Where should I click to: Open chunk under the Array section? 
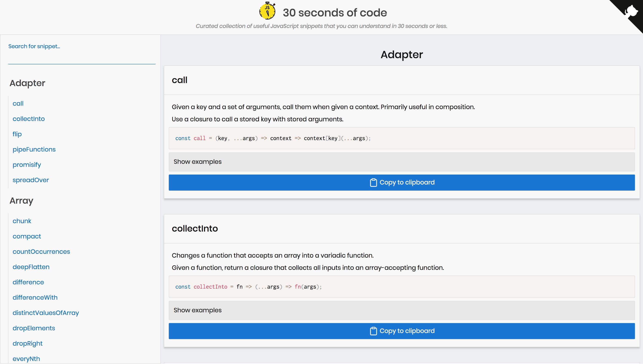[x=22, y=221]
